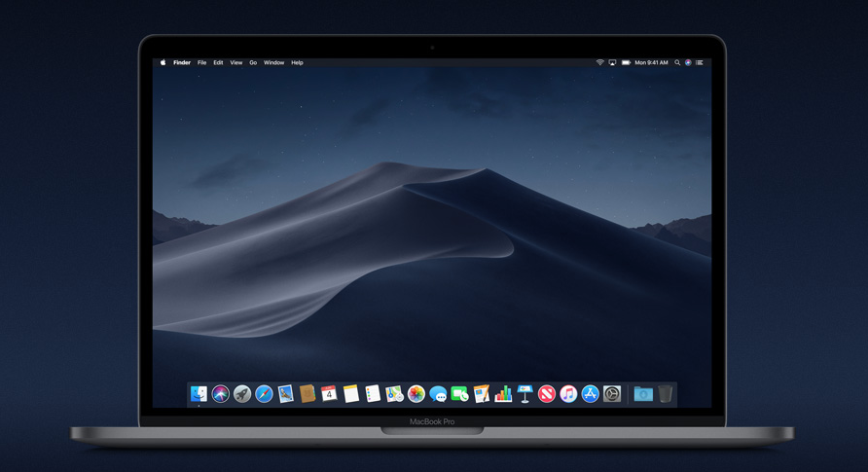Open News app icon in Dock
Image resolution: width=868 pixels, height=472 pixels.
(x=546, y=394)
